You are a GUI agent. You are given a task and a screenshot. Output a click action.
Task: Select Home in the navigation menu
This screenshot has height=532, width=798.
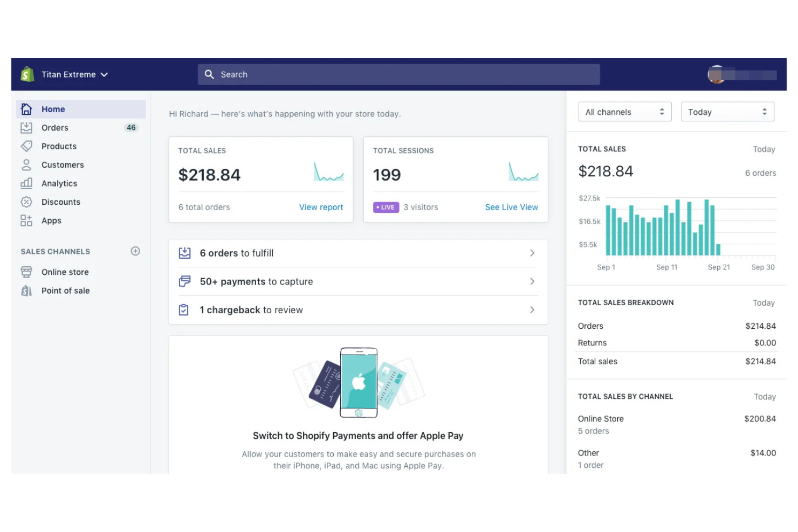pos(53,109)
